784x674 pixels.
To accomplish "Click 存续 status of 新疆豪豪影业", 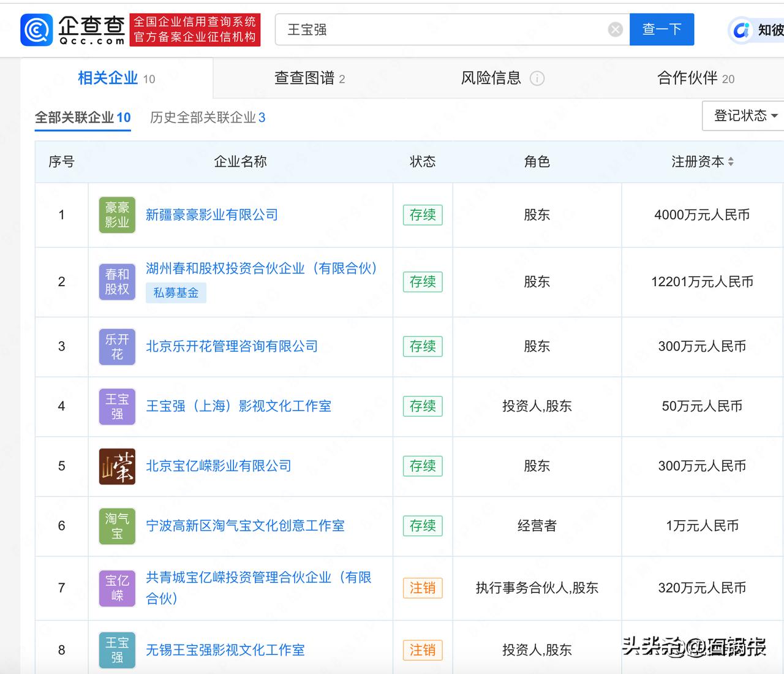I will click(423, 215).
